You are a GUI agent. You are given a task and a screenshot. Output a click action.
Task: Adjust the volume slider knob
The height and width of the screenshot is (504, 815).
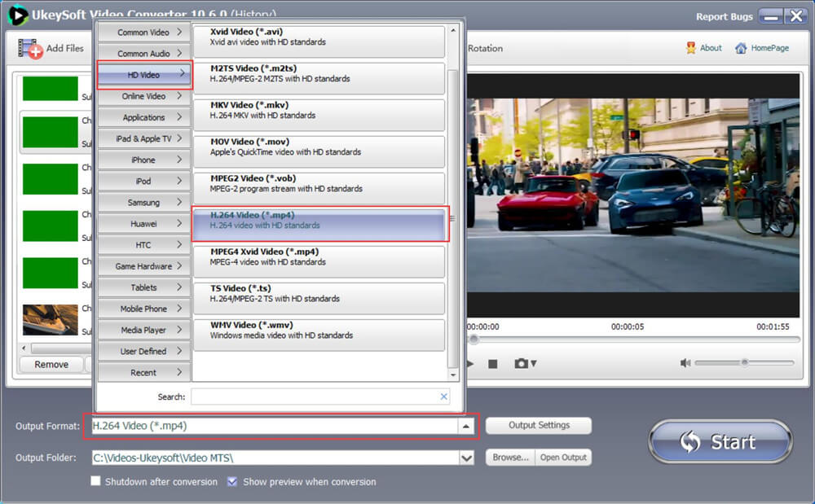[x=744, y=362]
